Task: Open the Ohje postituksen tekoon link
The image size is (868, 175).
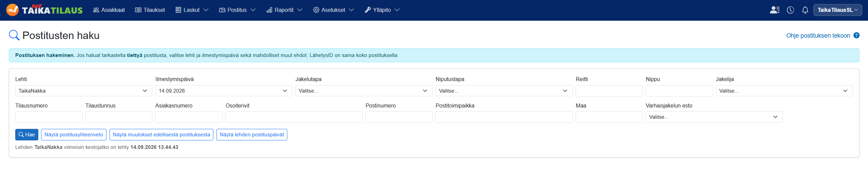Action: [x=818, y=35]
